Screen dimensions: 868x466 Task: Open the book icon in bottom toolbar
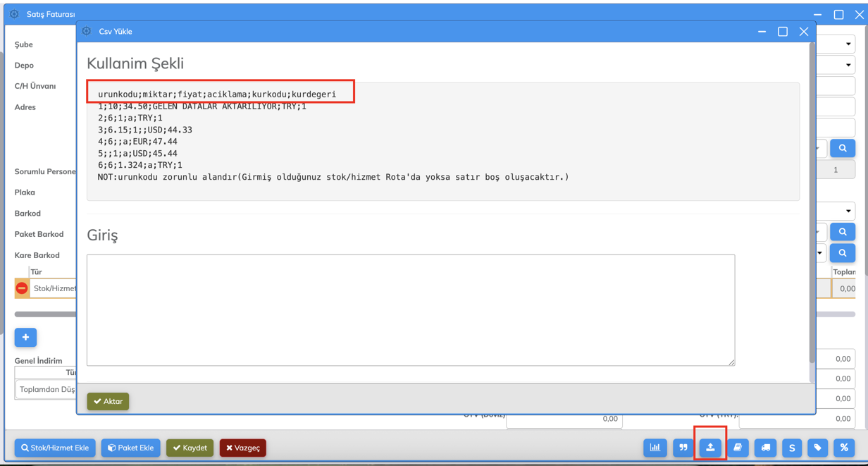[738, 448]
